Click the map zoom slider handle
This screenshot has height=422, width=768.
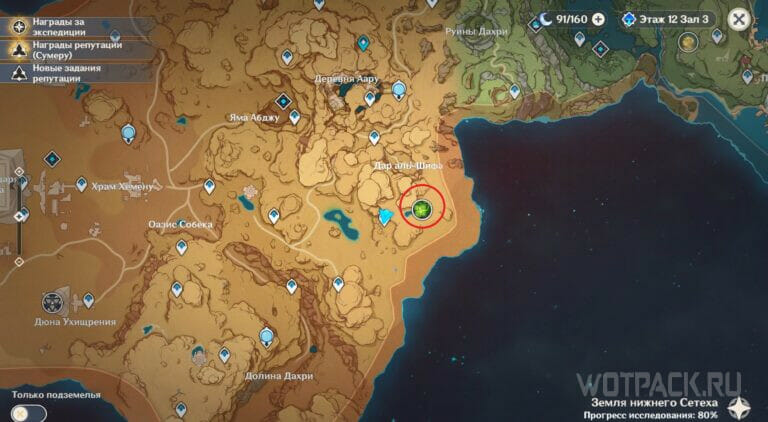tap(19, 216)
